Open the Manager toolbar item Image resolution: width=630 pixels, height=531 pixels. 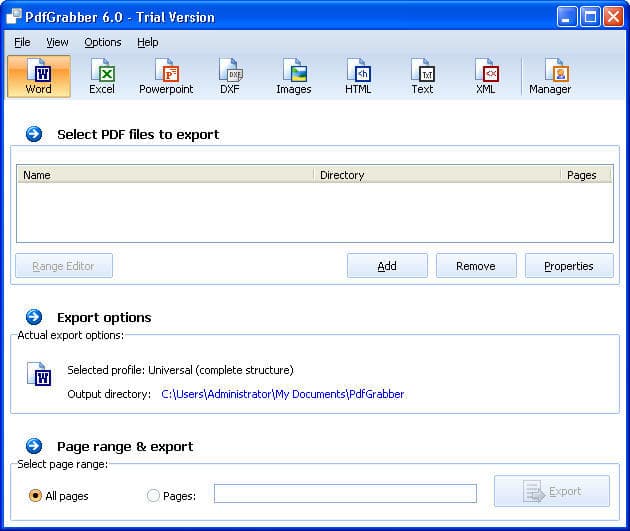550,76
